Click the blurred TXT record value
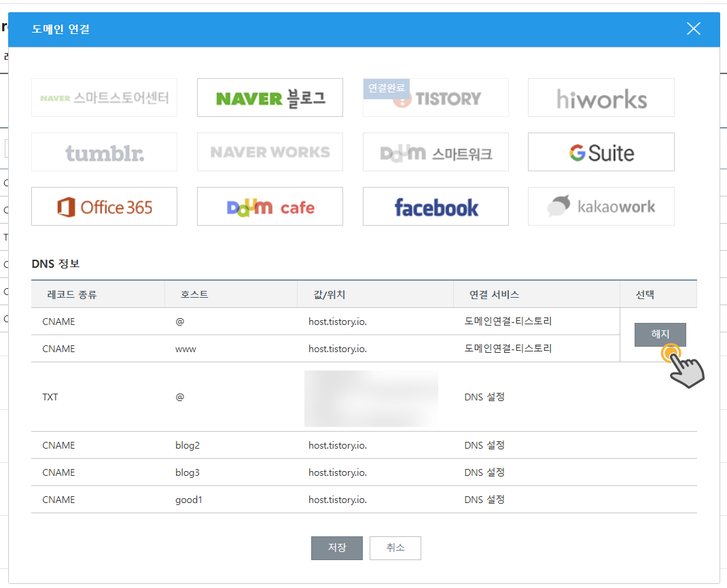 click(x=371, y=398)
